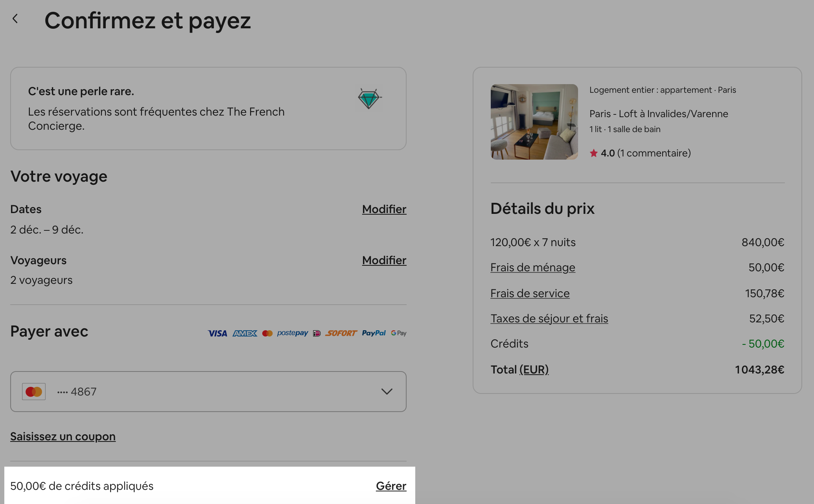Image resolution: width=814 pixels, height=504 pixels.
Task: Open Frais de service details
Action: [530, 293]
